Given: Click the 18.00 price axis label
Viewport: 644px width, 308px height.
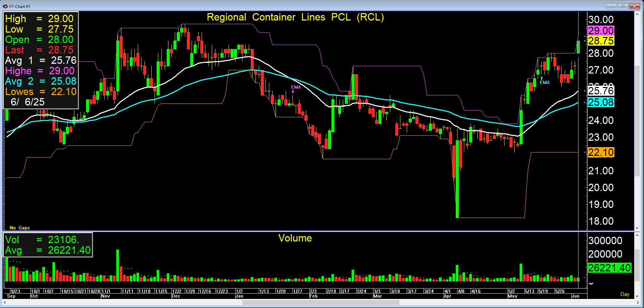Looking at the screenshot, I should (601, 221).
